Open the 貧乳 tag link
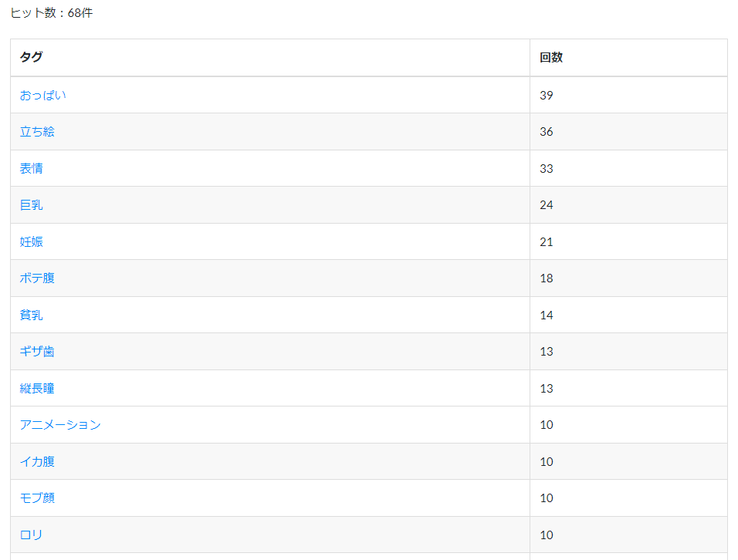The height and width of the screenshot is (560, 738). (x=32, y=315)
